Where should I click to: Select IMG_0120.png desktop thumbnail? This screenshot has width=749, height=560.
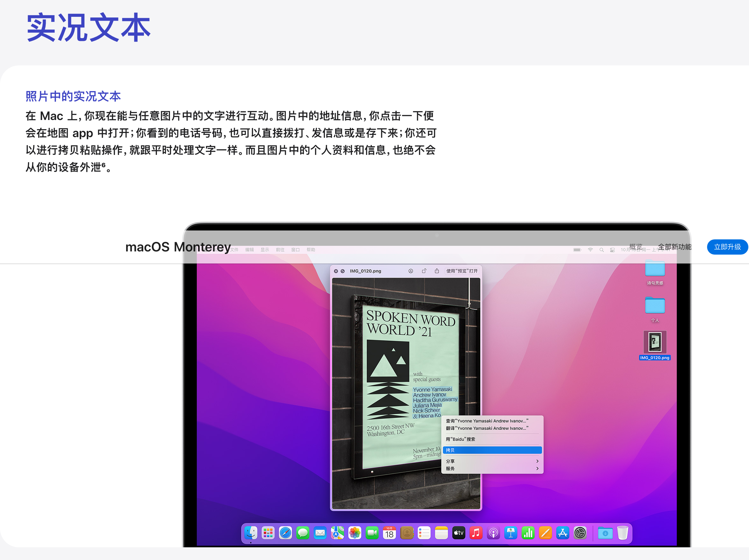click(x=655, y=343)
